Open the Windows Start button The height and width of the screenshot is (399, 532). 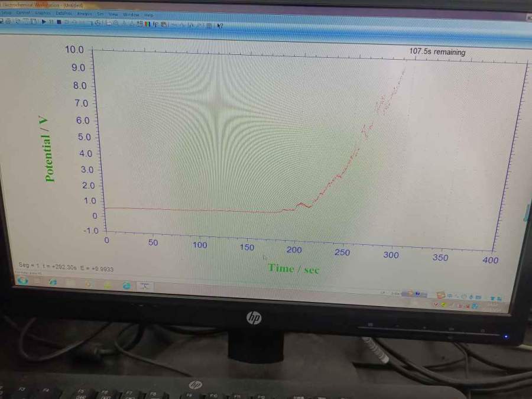pos(22,281)
